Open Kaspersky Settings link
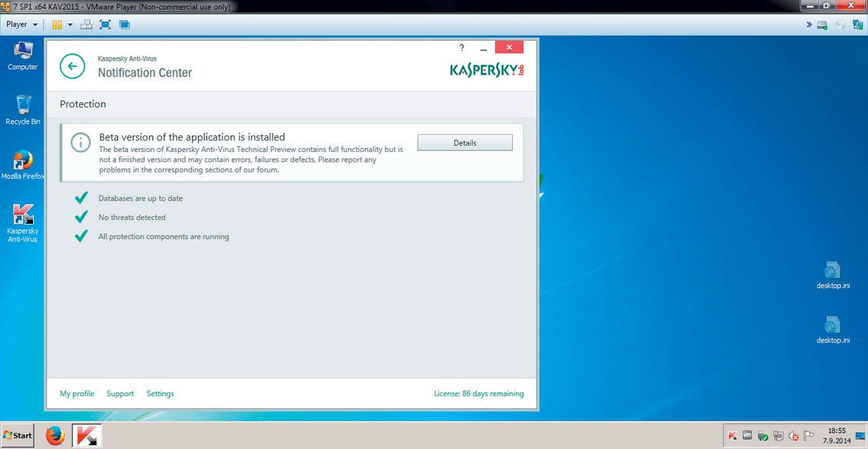 [160, 393]
